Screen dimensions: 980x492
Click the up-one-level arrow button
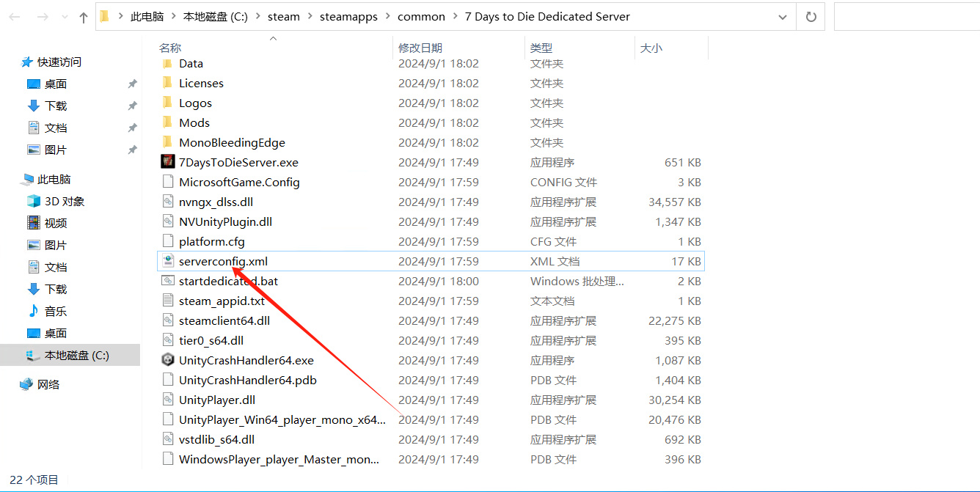point(83,17)
